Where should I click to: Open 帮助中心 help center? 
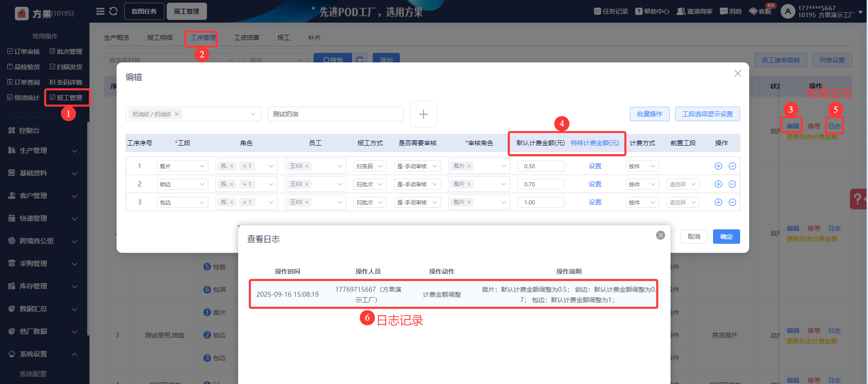click(x=652, y=11)
